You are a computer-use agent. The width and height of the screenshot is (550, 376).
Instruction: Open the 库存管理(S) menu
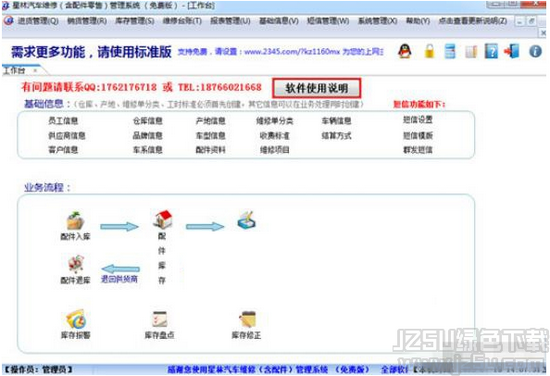pos(135,21)
